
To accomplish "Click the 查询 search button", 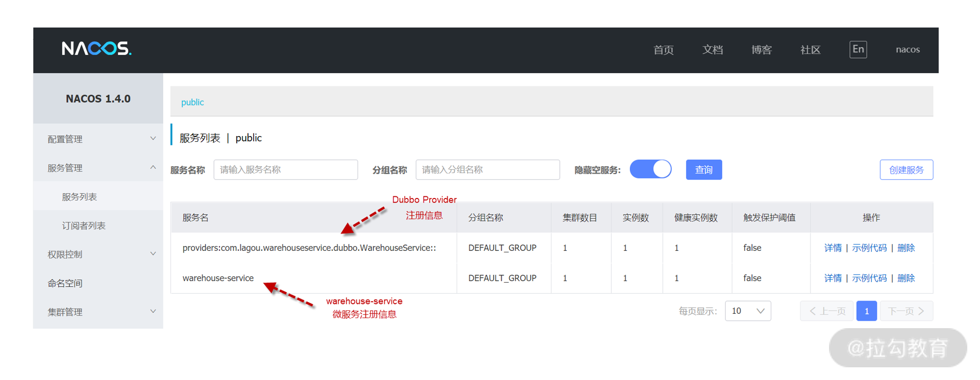I will pos(703,169).
